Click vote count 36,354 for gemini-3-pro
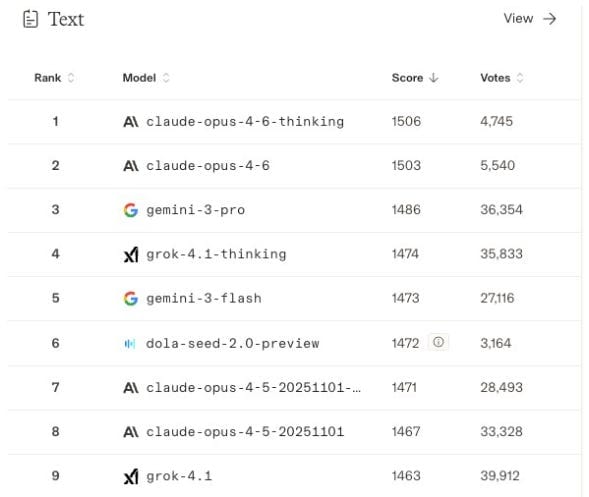Viewport: 589px width, 497px height. 501,210
